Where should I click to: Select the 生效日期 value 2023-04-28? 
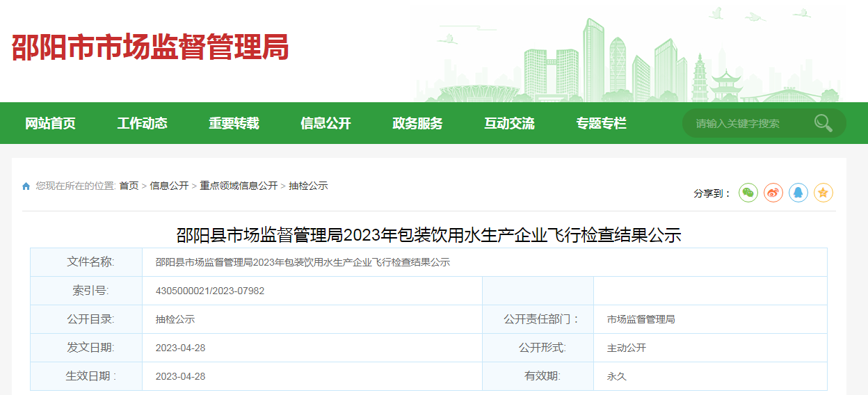click(180, 376)
